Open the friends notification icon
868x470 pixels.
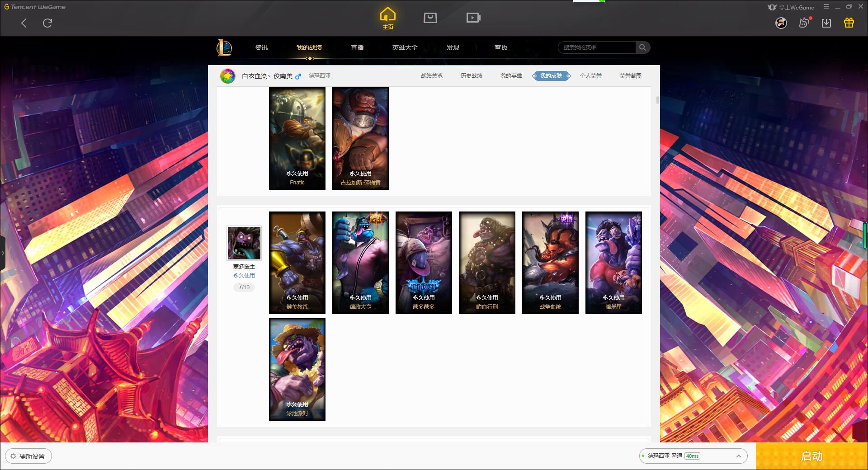coord(804,23)
